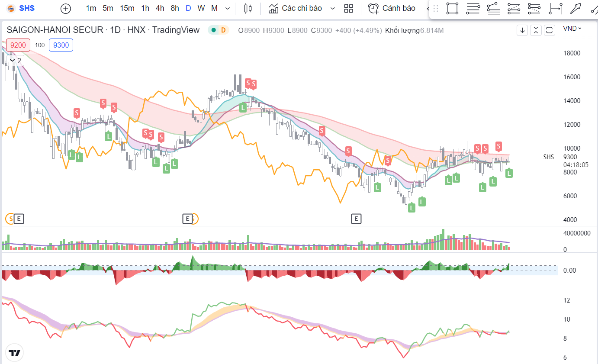Image resolution: width=598 pixels, height=364 pixels.
Task: Change interval to 8h
Action: pos(175,8)
